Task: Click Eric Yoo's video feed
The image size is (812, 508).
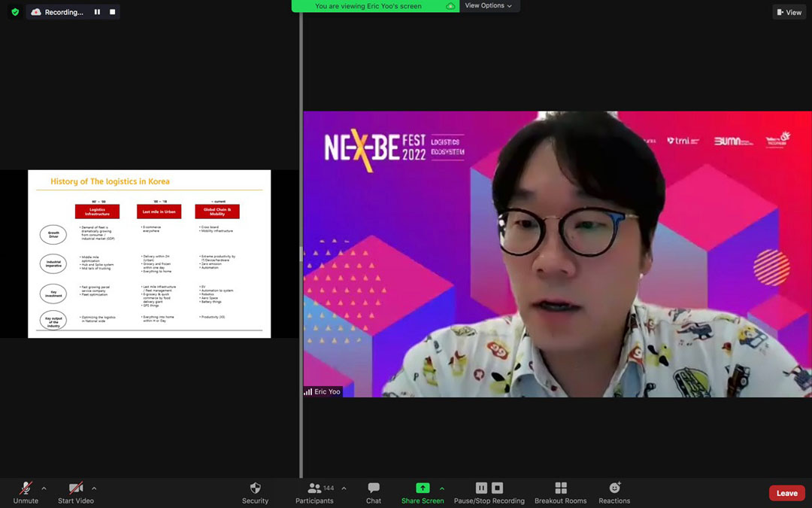Action: (557, 254)
